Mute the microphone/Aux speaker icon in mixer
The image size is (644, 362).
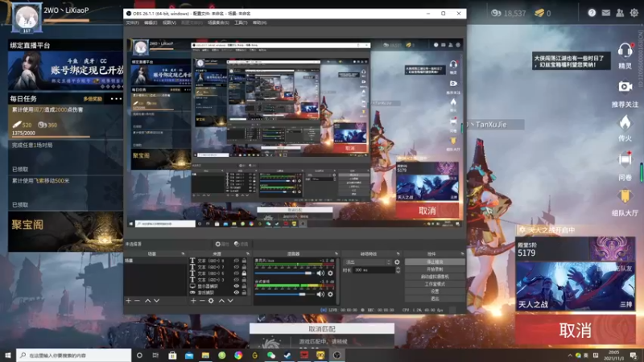coord(320,273)
